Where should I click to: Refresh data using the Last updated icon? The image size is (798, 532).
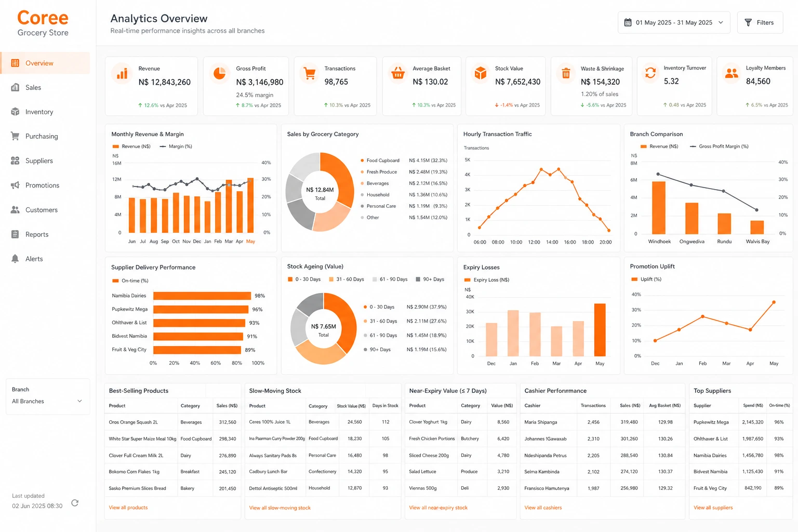coord(75,503)
